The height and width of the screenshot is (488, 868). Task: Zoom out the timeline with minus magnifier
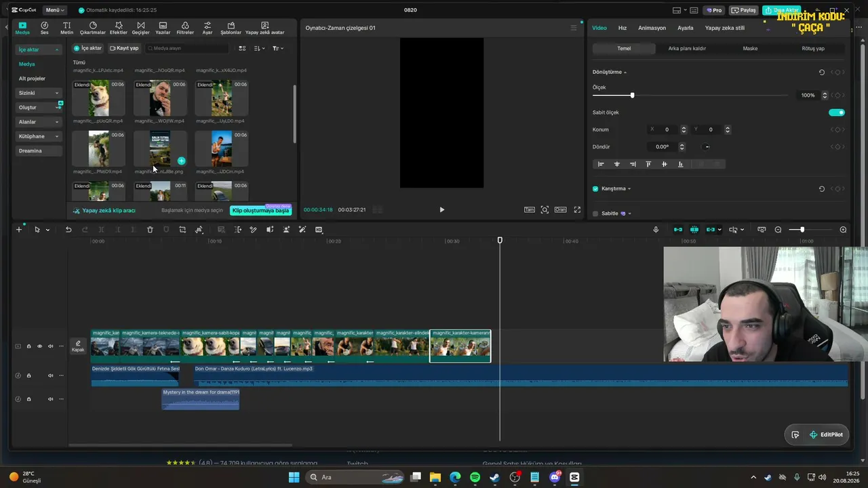(x=778, y=230)
